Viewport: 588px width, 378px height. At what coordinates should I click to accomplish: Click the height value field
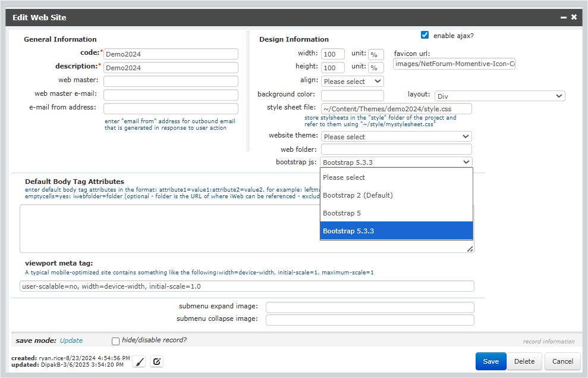click(332, 68)
